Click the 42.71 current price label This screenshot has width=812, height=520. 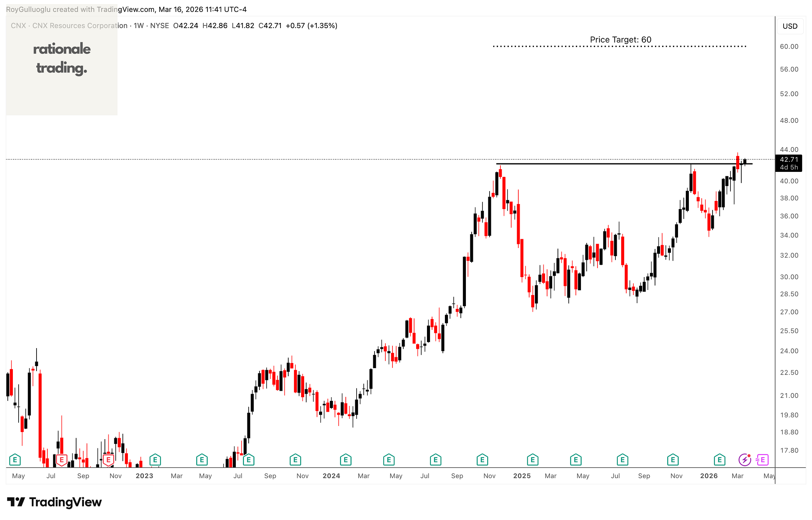[789, 159]
